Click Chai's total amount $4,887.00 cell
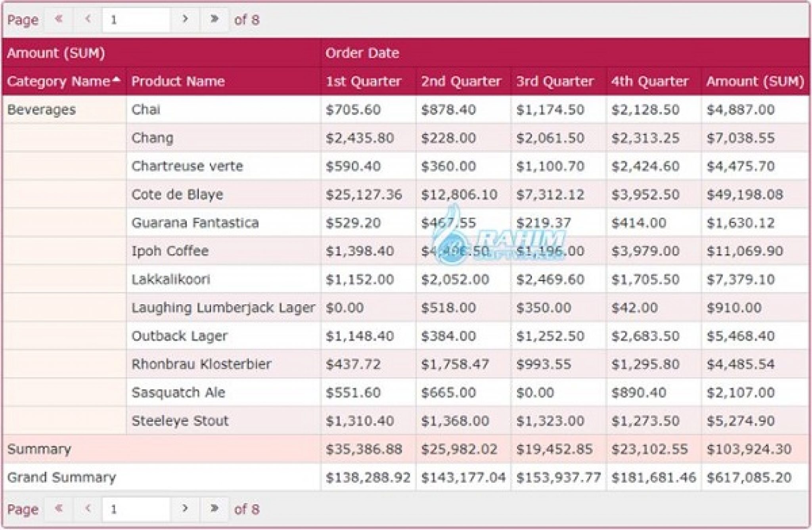 [740, 110]
